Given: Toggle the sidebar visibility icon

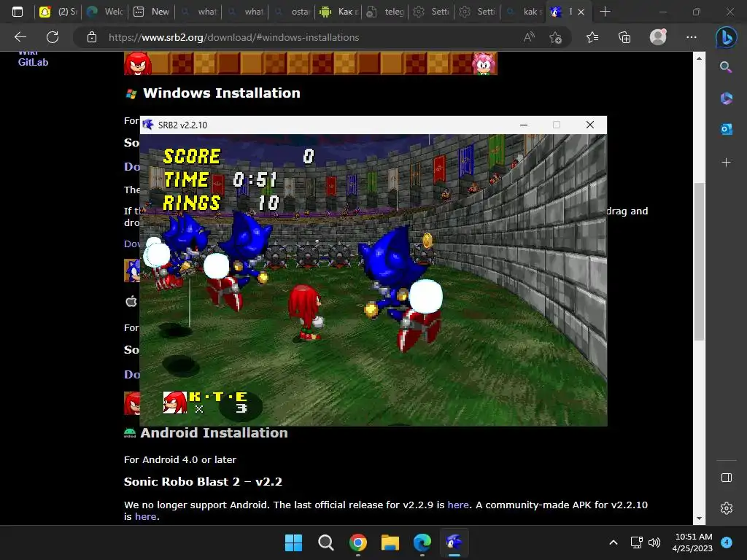Looking at the screenshot, I should point(726,478).
